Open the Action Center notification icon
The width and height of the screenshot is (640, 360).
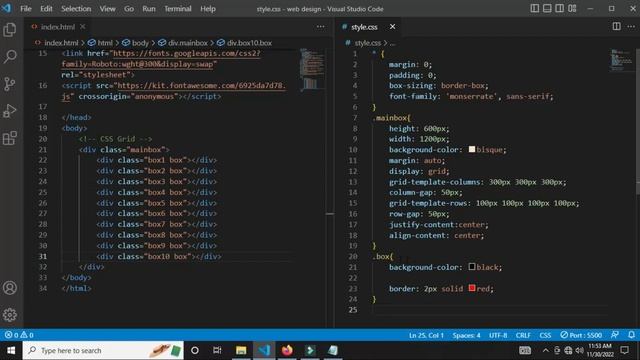(x=624, y=351)
